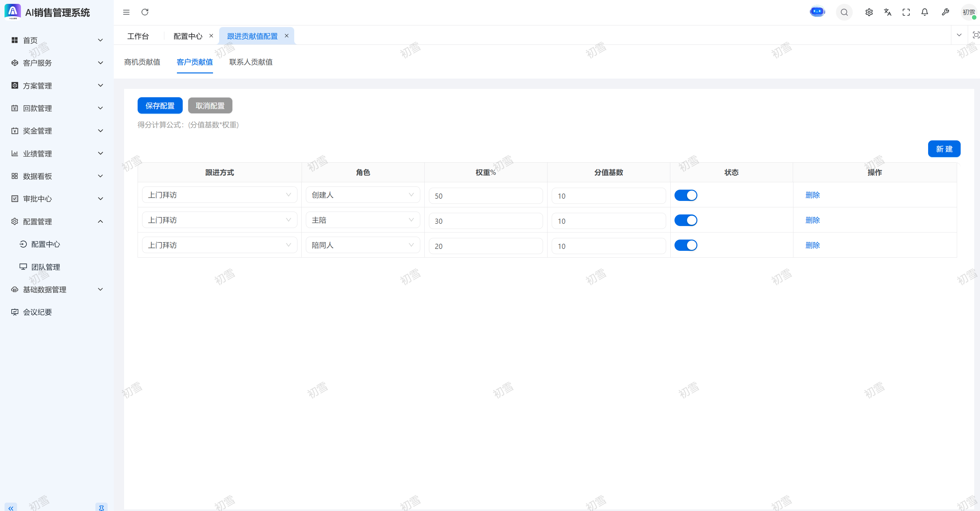This screenshot has height=511, width=980.
Task: Toggle status switch for 主陪 row
Action: tap(685, 220)
